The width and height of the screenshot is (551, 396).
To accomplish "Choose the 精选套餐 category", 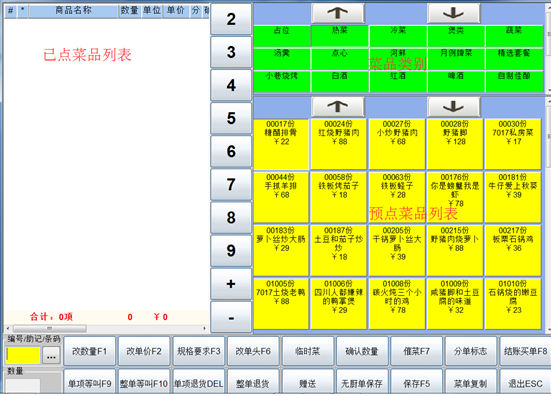I will click(x=514, y=59).
